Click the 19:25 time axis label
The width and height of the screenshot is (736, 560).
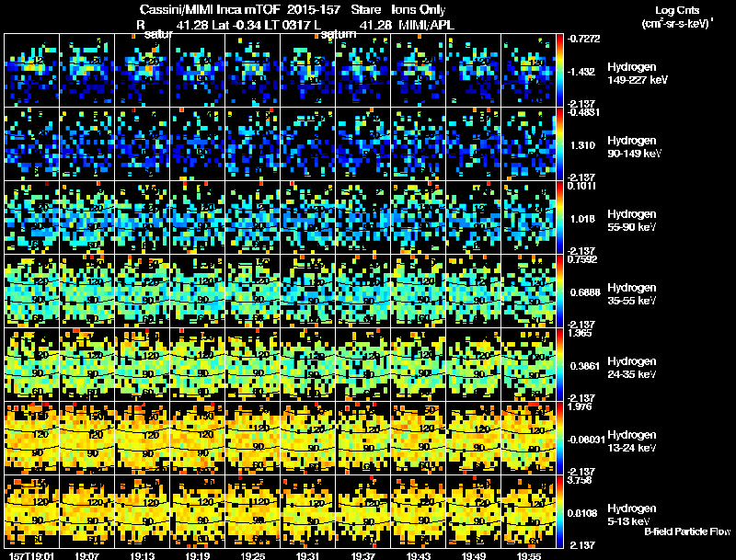pos(253,555)
